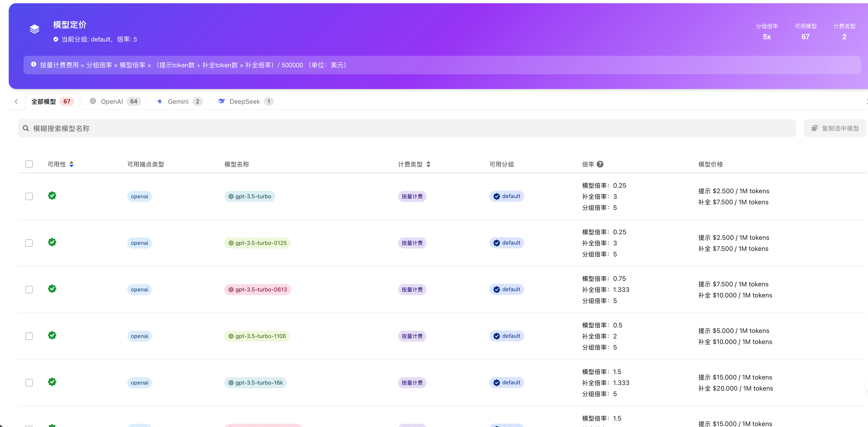The width and height of the screenshot is (868, 427).
Task: Click the green check for gpt-3.5-turbo-16k row
Action: point(52,382)
